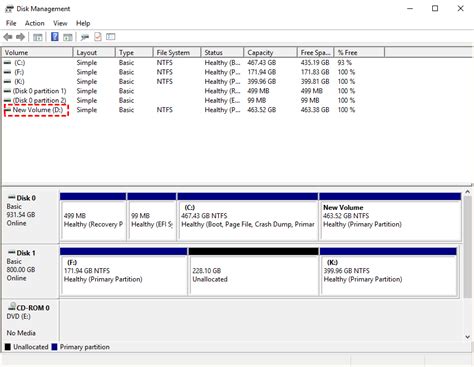Sort by the Status column header
Screen dimensions: 474x367
point(222,53)
